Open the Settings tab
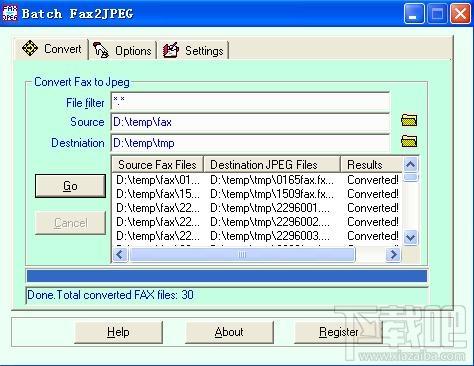Screen dimensions: 474x366 point(193,51)
